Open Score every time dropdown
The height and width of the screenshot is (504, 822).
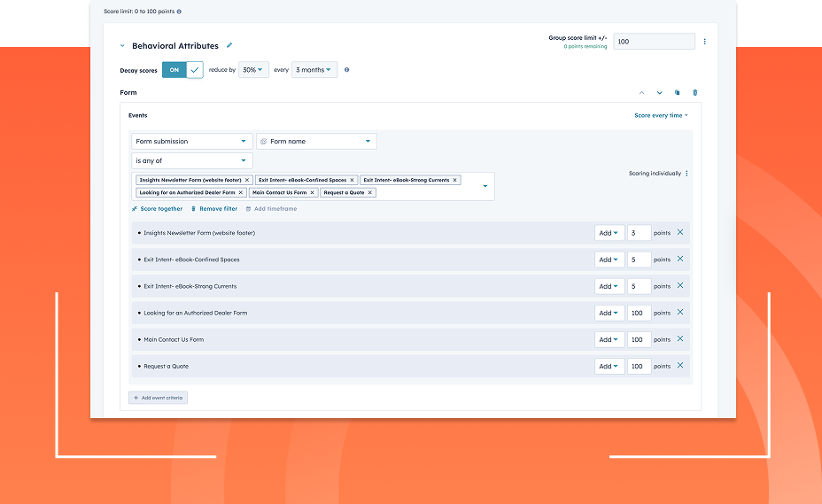pos(661,115)
